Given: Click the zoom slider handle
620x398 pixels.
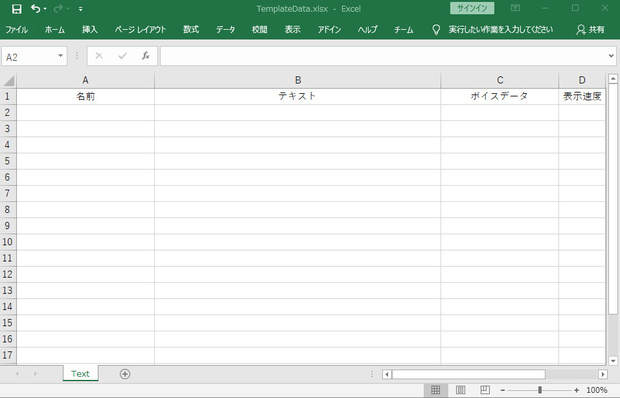Looking at the screenshot, I should tap(540, 390).
